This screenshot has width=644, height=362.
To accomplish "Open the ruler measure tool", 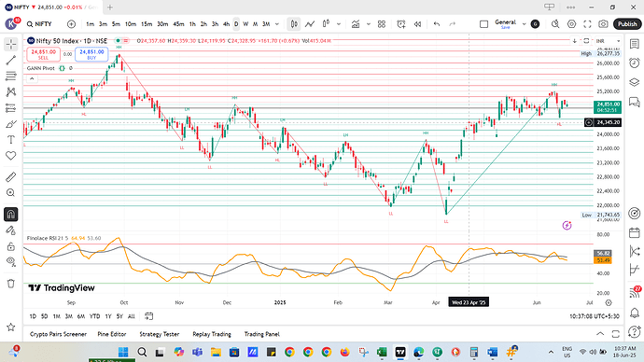I will [x=11, y=177].
